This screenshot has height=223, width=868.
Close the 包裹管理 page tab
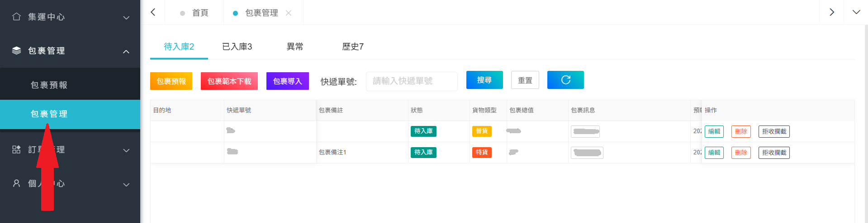point(289,13)
